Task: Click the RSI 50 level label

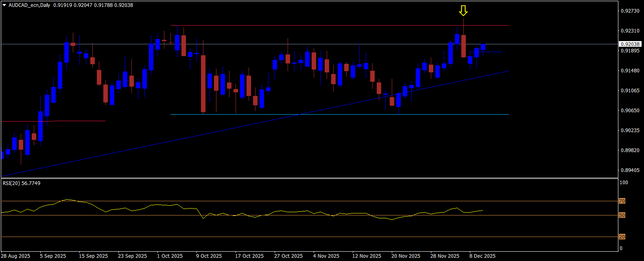Action: point(622,215)
